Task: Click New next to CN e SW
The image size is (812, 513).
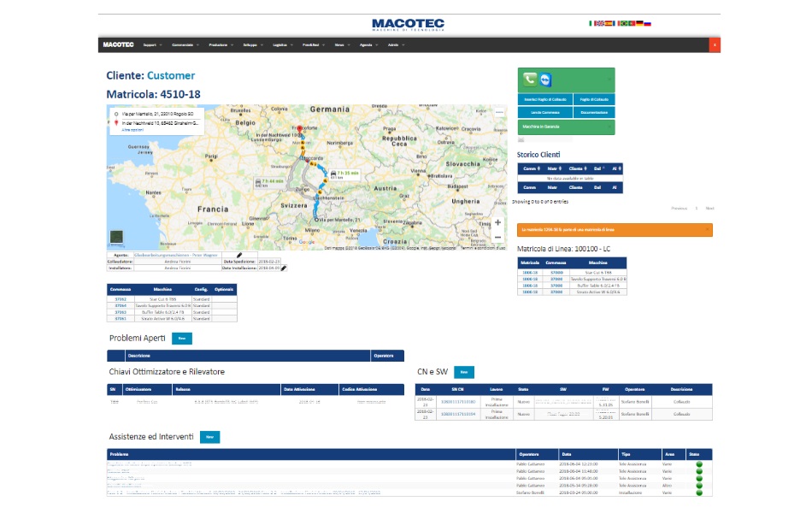Action: pyautogui.click(x=464, y=372)
